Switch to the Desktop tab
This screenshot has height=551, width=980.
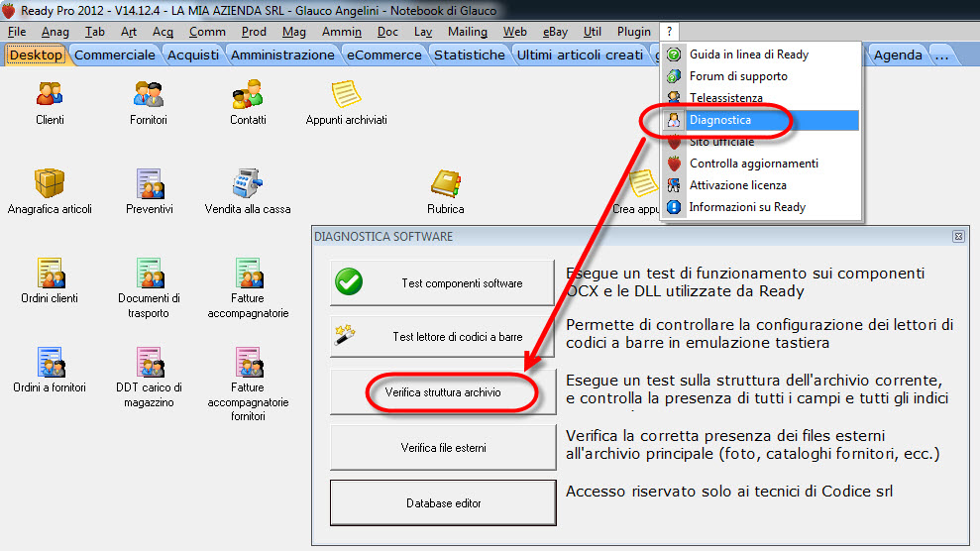37,55
